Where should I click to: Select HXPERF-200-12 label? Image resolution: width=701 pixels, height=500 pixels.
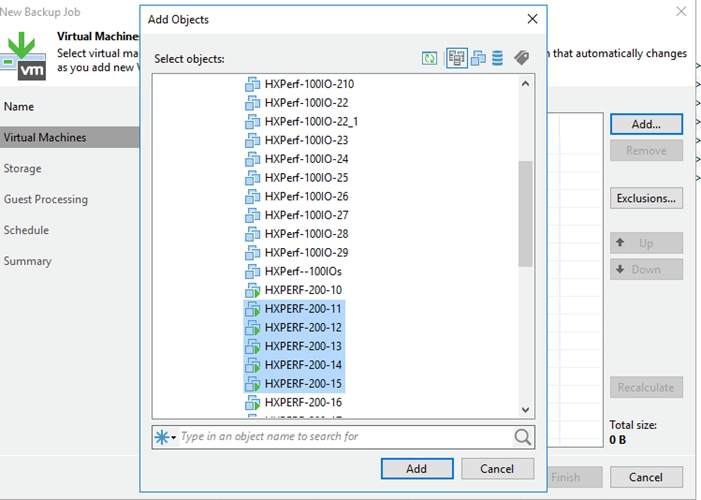coord(303,328)
